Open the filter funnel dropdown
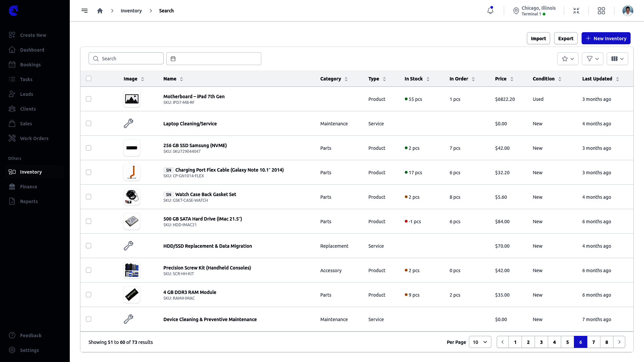644x362 pixels. tap(592, 59)
